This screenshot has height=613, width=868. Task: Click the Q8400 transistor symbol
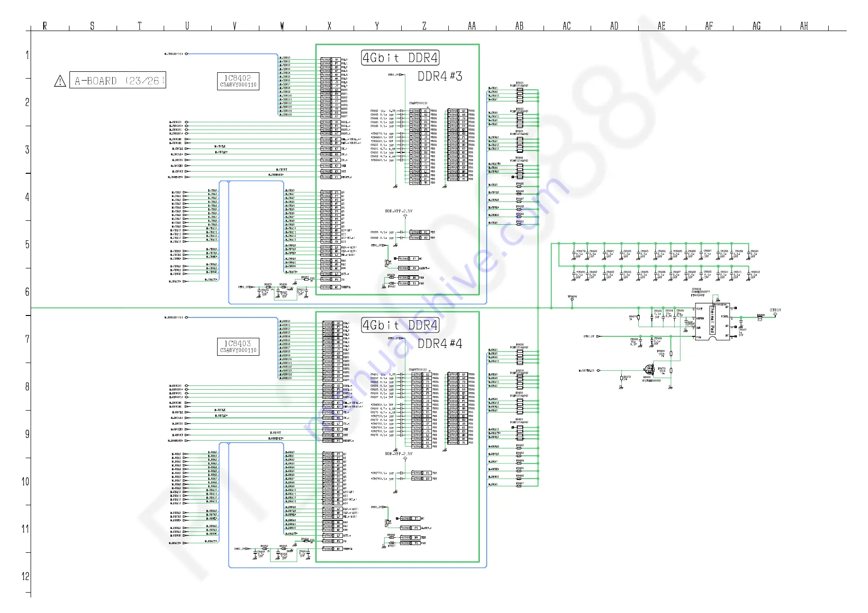[649, 370]
